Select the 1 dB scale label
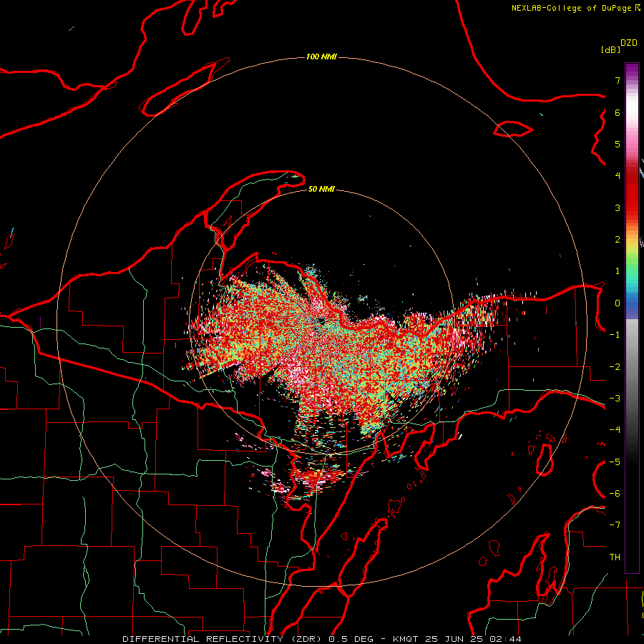Image resolution: width=644 pixels, height=644 pixels. 618,271
